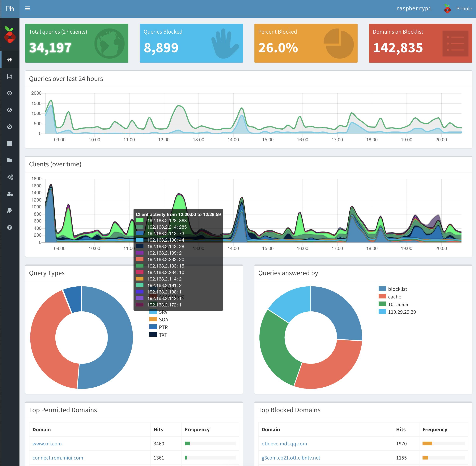The height and width of the screenshot is (466, 476).
Task: Open the Dashboard home icon in sidebar
Action: point(10,60)
